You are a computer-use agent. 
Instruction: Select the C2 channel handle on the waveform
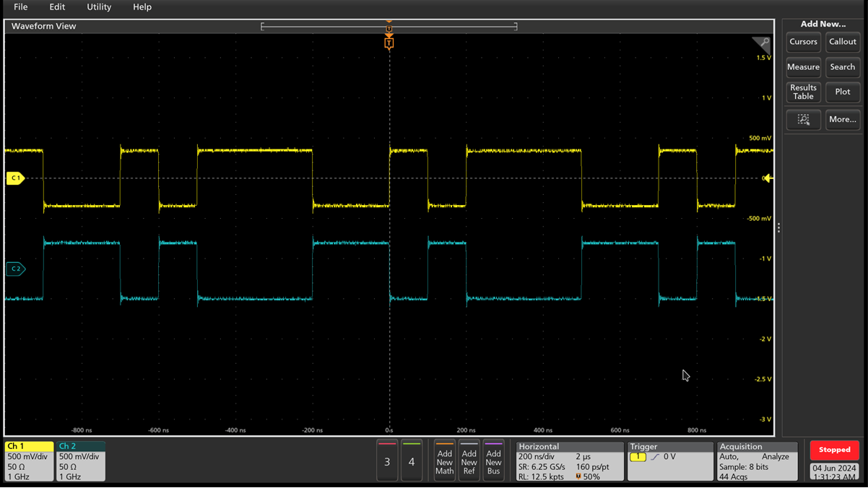[x=15, y=269]
